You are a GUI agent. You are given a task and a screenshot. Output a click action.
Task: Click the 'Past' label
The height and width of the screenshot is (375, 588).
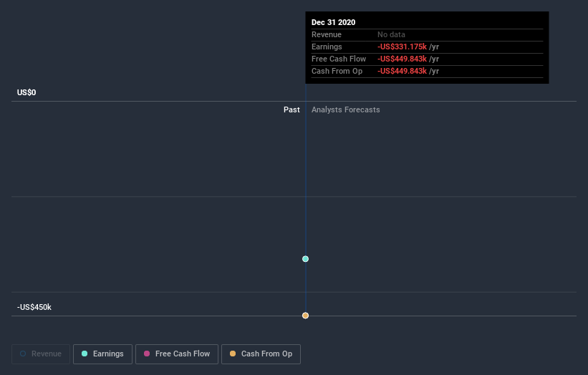pyautogui.click(x=291, y=109)
